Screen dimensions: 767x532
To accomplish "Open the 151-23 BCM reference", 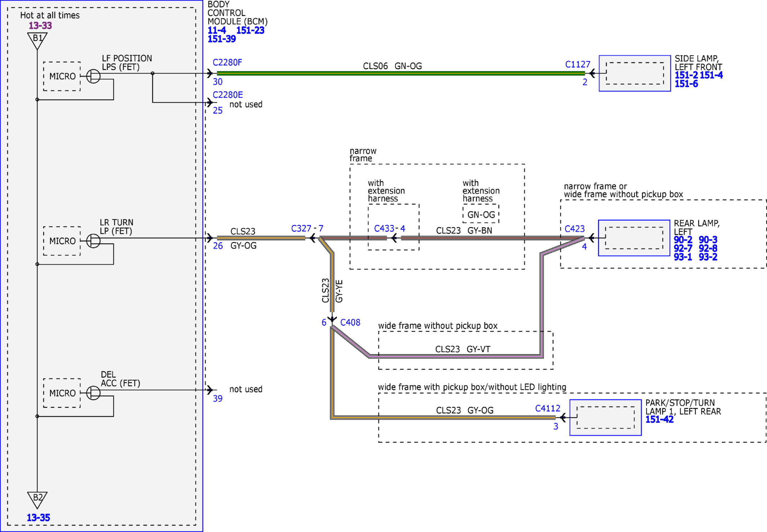I will (x=250, y=30).
